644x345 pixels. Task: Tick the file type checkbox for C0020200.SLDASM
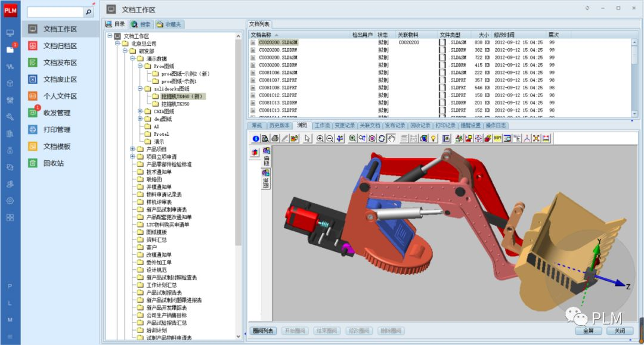(x=442, y=43)
